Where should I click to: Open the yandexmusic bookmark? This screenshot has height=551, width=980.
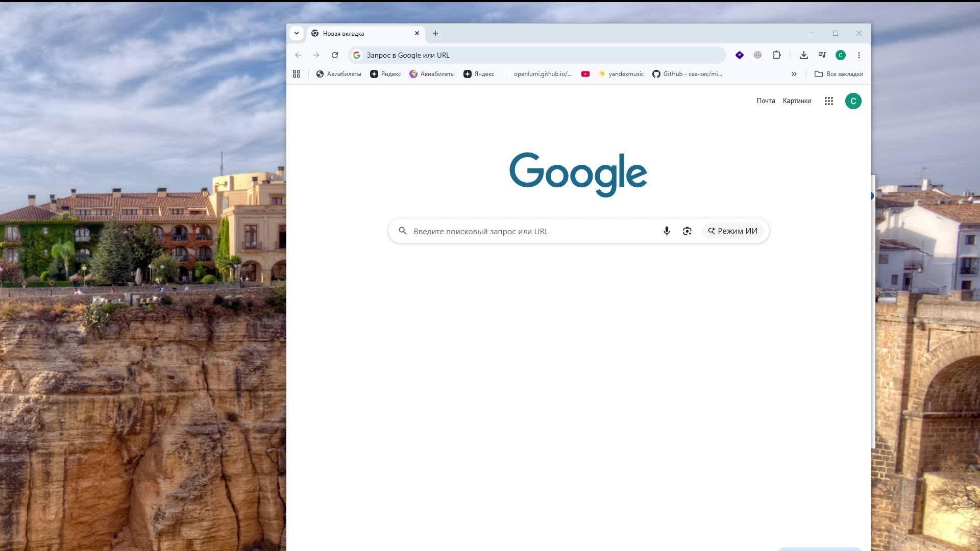[x=621, y=74]
